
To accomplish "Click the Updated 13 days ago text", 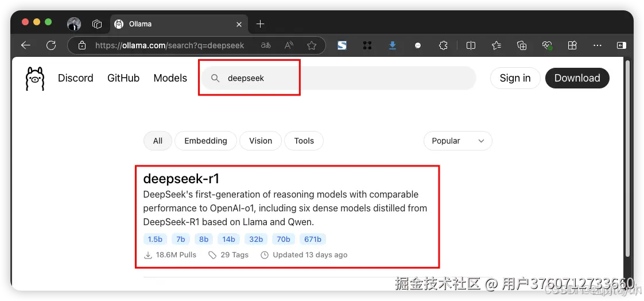I will click(310, 255).
